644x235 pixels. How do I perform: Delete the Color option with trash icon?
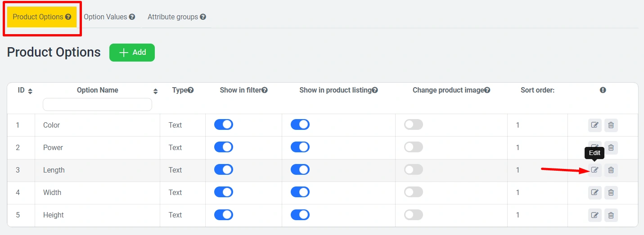(x=611, y=125)
